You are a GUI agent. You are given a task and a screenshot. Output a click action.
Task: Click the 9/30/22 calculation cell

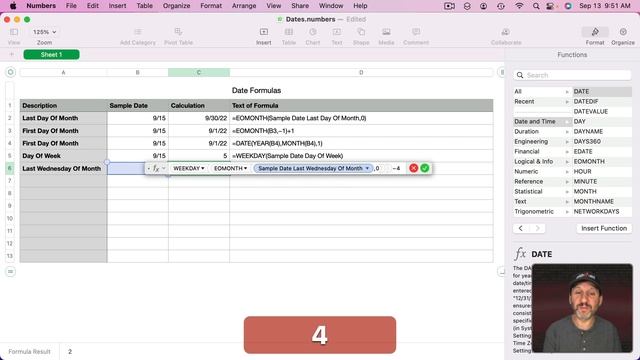(x=199, y=118)
